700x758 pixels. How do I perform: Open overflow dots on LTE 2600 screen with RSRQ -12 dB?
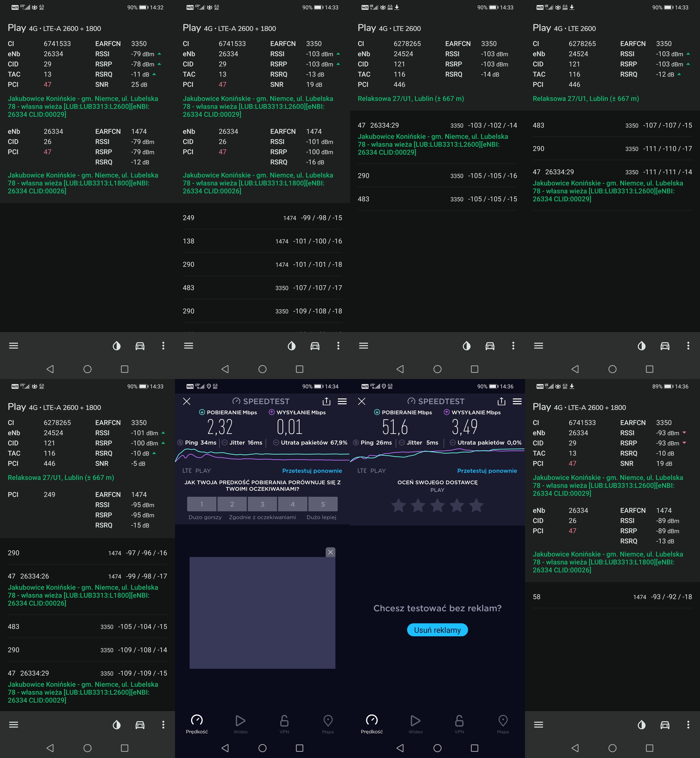(x=688, y=346)
